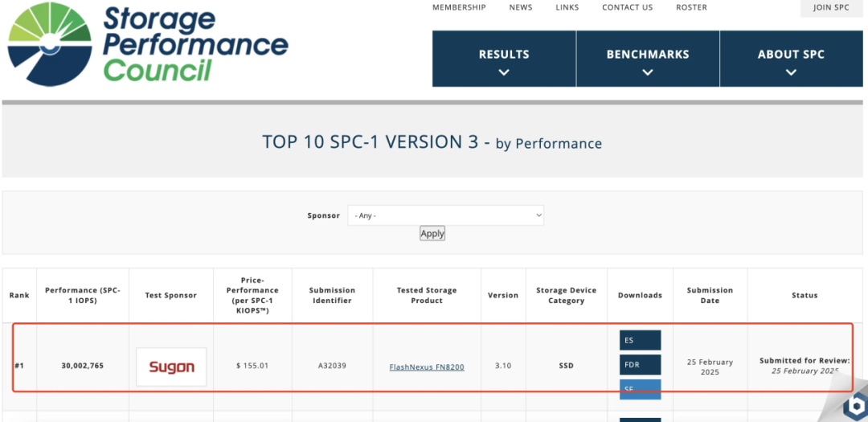Click the JOIN SPC button
The height and width of the screenshot is (422, 868).
[831, 8]
